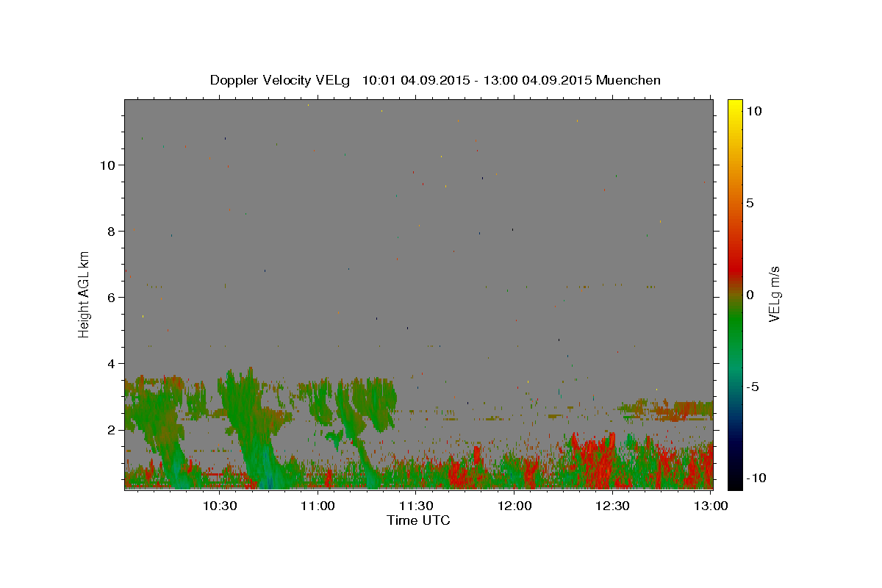Click the colorbar value -10
882x588 pixels.
tap(756, 478)
